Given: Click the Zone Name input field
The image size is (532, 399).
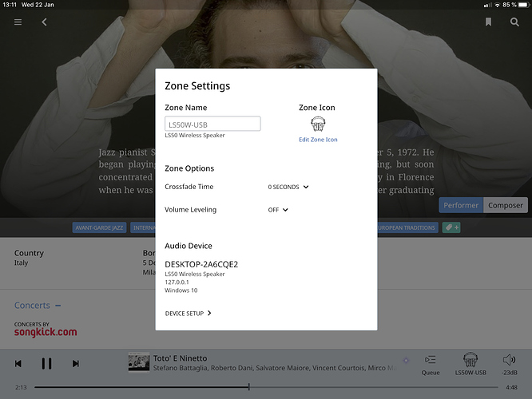Looking at the screenshot, I should 212,124.
